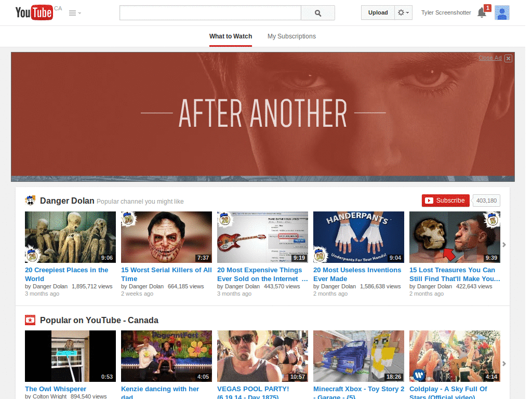This screenshot has height=399, width=532.
Task: Select the What to Watch tab
Action: [x=230, y=36]
